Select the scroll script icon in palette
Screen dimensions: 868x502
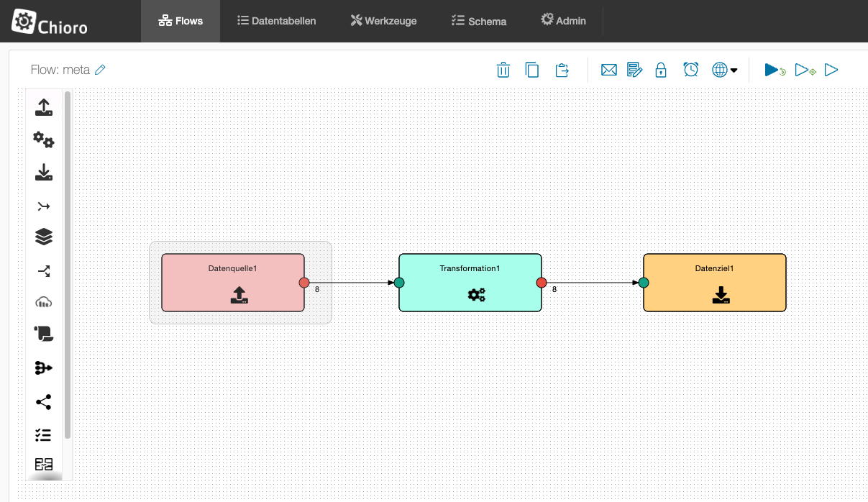44,334
